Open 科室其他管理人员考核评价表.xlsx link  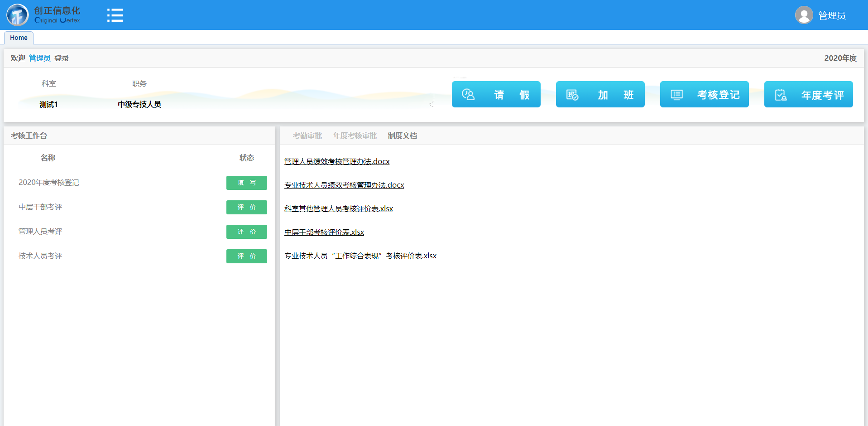click(x=338, y=208)
